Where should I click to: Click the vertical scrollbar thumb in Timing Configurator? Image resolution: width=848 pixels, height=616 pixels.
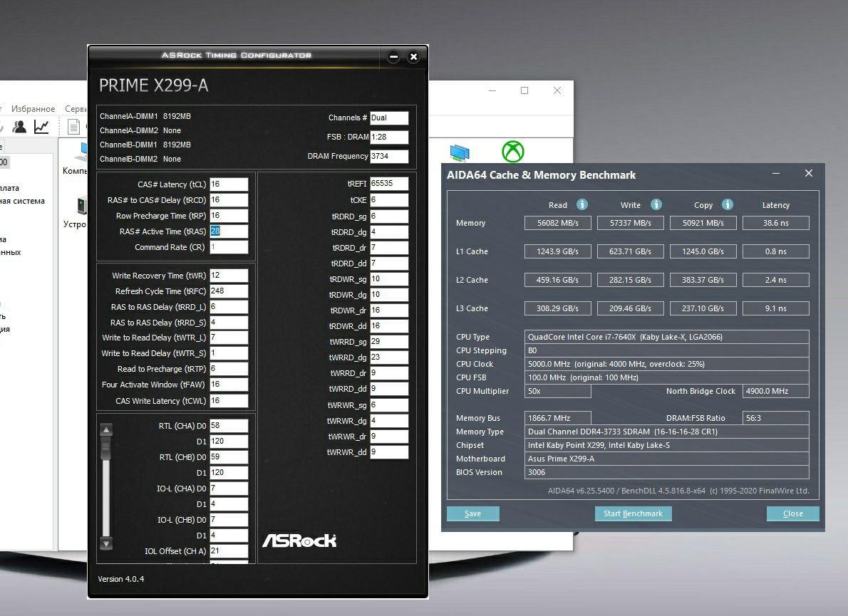[106, 447]
